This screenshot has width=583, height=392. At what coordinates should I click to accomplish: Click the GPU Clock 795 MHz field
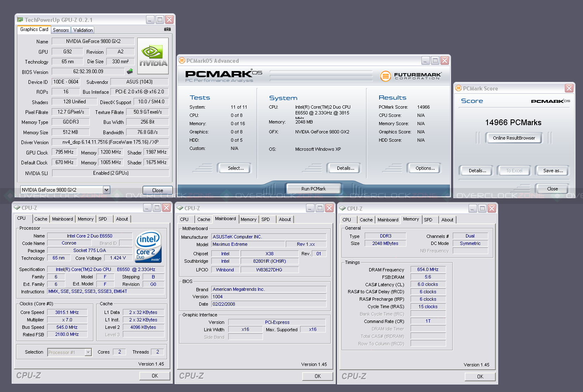click(65, 152)
